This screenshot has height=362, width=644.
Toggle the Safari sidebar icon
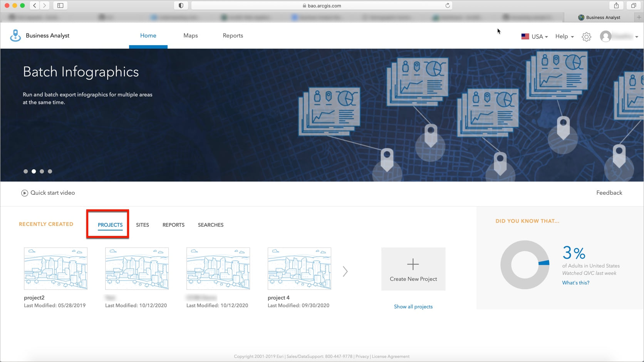pos(60,5)
